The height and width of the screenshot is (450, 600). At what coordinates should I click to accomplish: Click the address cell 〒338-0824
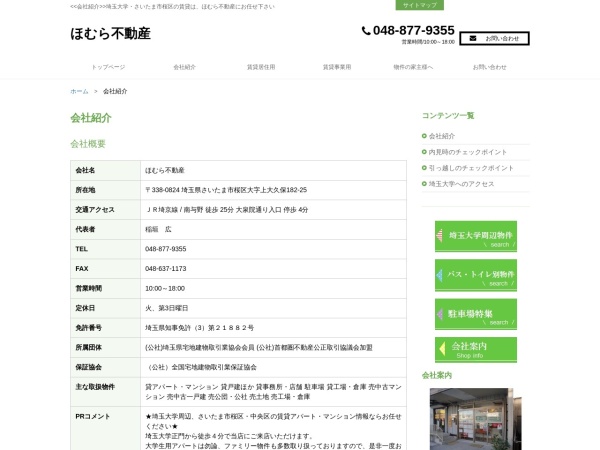click(273, 190)
